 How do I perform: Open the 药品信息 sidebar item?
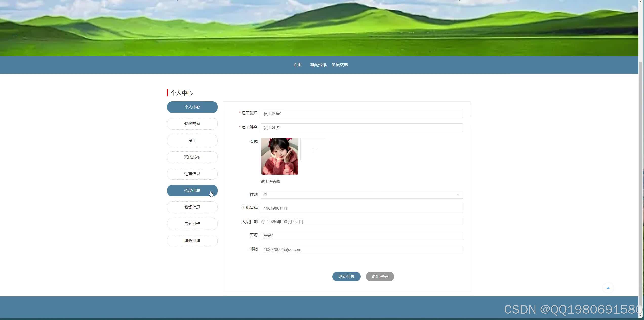pos(192,191)
